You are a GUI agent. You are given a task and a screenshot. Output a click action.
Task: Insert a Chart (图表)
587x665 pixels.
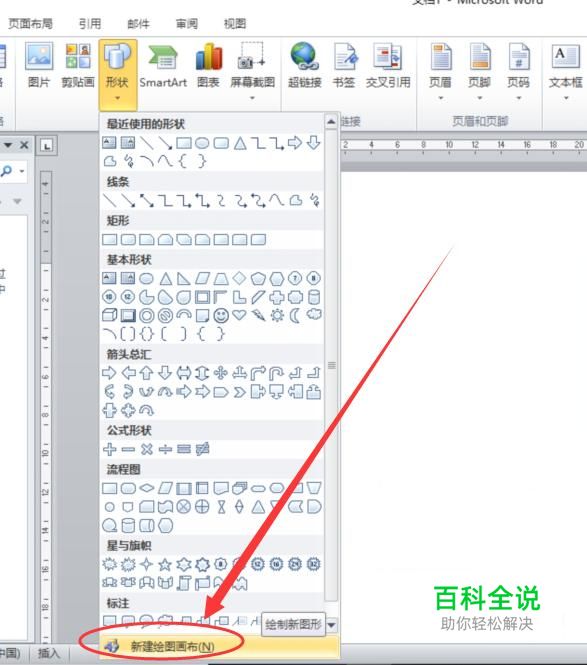208,66
